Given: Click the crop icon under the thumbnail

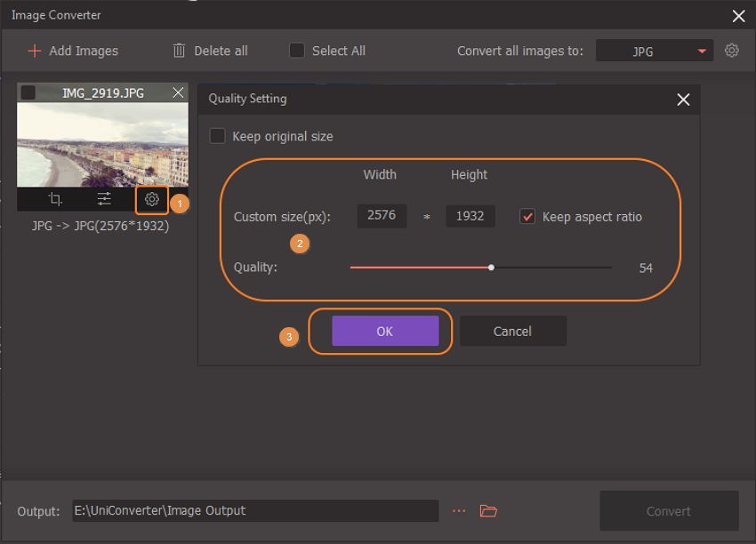Looking at the screenshot, I should (55, 200).
